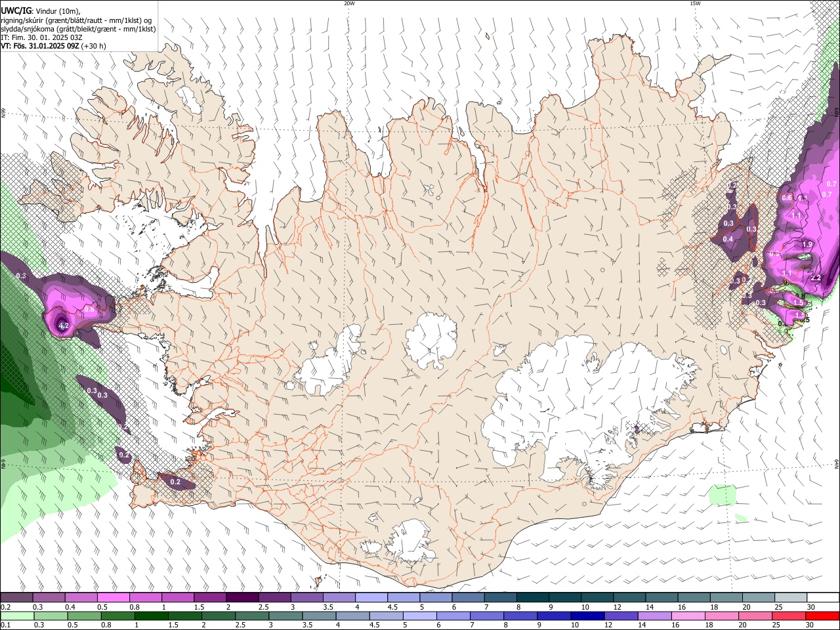Click the palest green 0.1 swatch in rain legend
Viewport: 840px width, 630px height.
(x=16, y=616)
